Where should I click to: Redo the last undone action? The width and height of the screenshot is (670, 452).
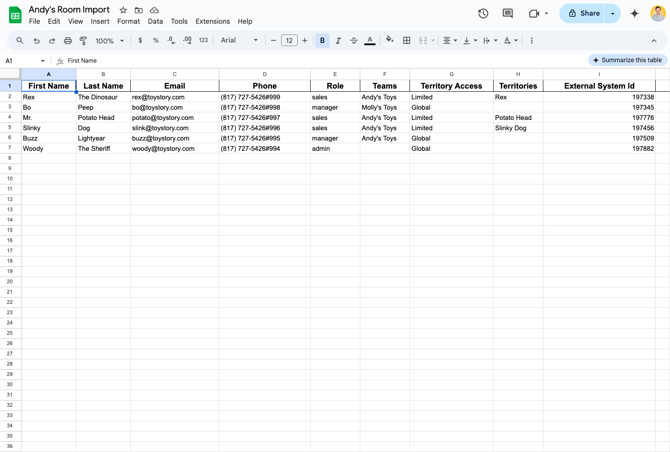pos(52,41)
